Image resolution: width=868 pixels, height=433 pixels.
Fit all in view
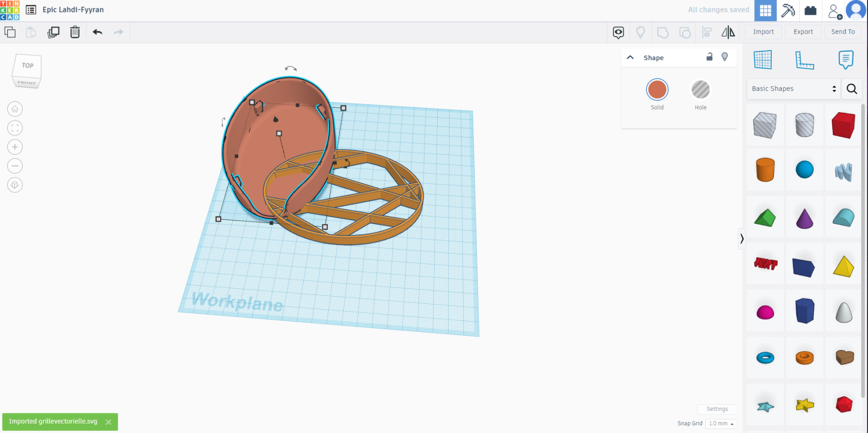pos(15,128)
